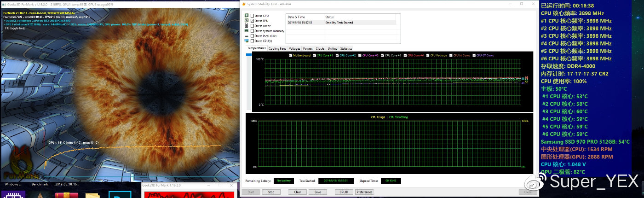Toggle CPU Package graph checkbox

pyautogui.click(x=428, y=55)
